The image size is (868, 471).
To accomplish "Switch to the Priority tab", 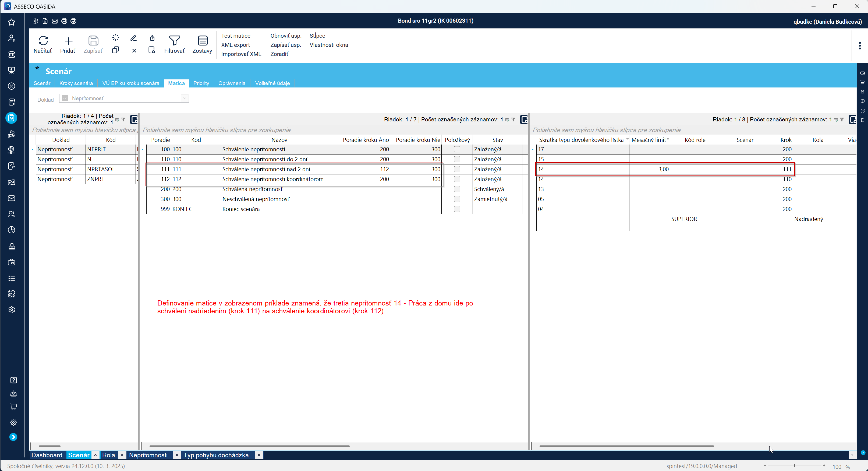I will coord(201,83).
